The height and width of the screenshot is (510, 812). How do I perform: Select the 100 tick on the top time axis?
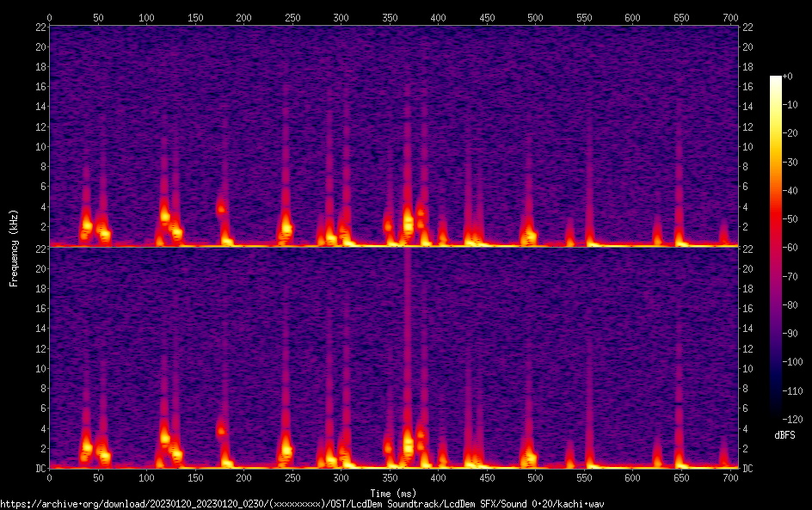146,17
